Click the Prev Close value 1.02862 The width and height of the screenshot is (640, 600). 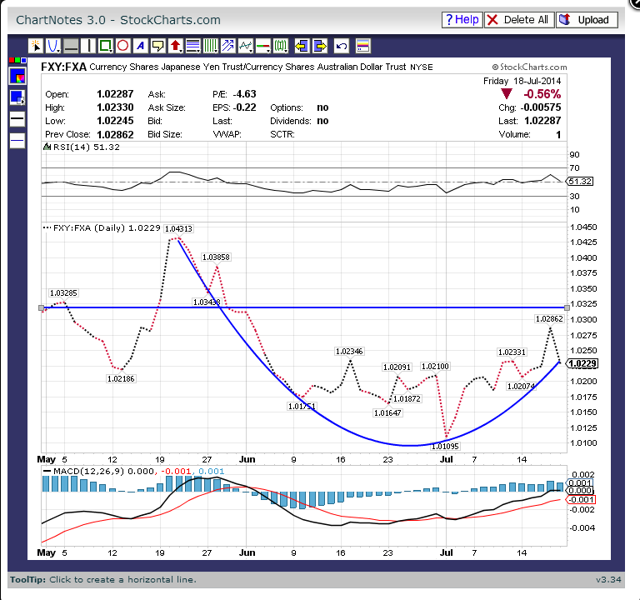click(x=115, y=135)
